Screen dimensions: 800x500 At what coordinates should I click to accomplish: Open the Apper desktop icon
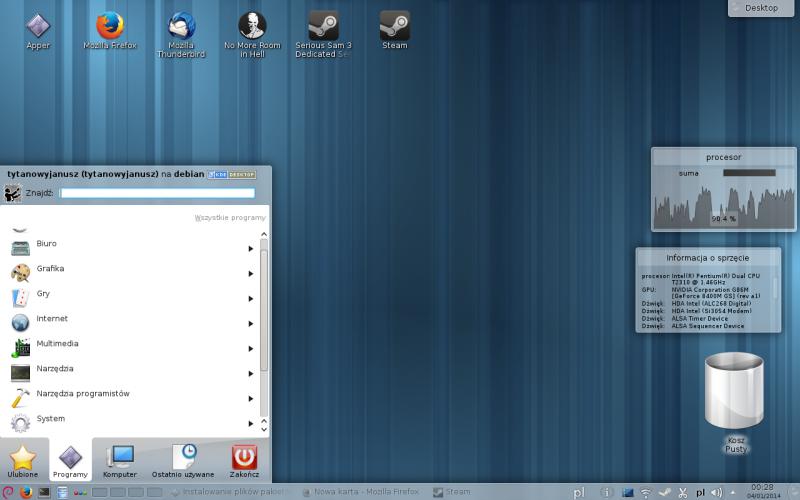[38, 25]
